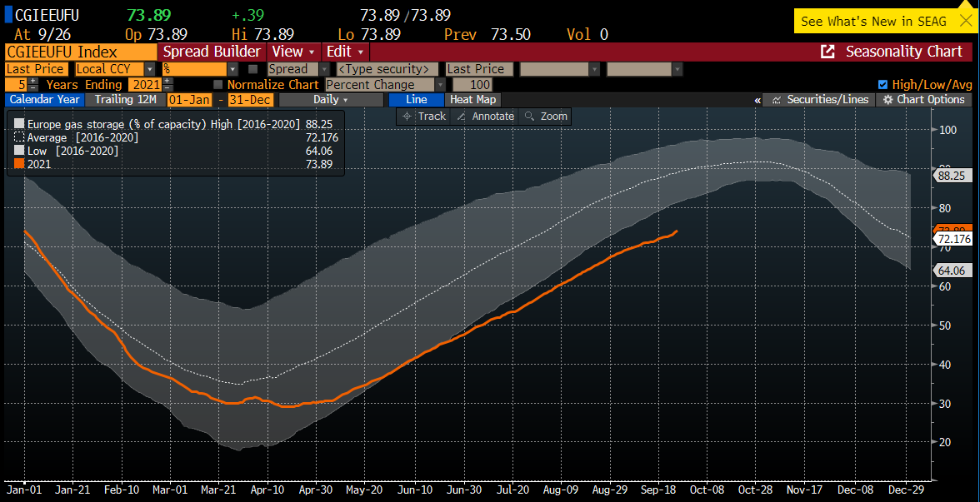Click the Seasonality Chart pop-out icon
Viewport: 980px width, 502px height.
pyautogui.click(x=827, y=52)
